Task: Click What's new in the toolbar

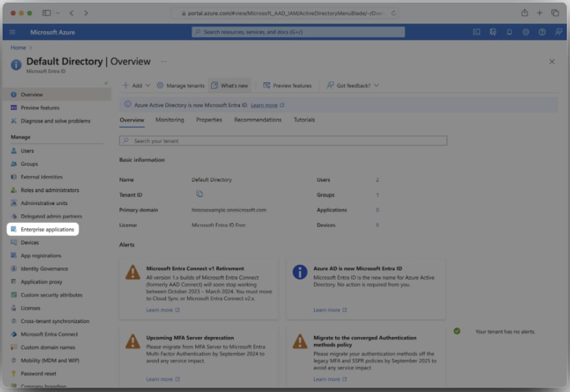Action: point(230,85)
